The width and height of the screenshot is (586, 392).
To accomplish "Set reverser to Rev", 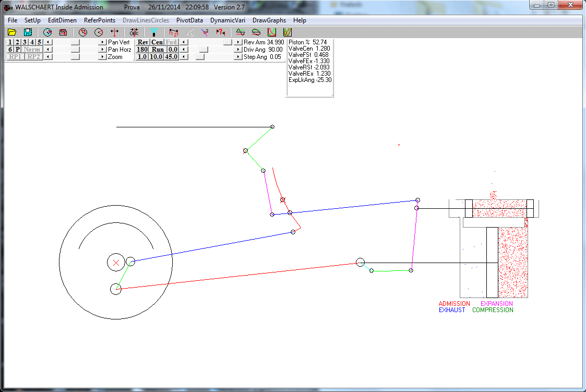I will tap(143, 42).
